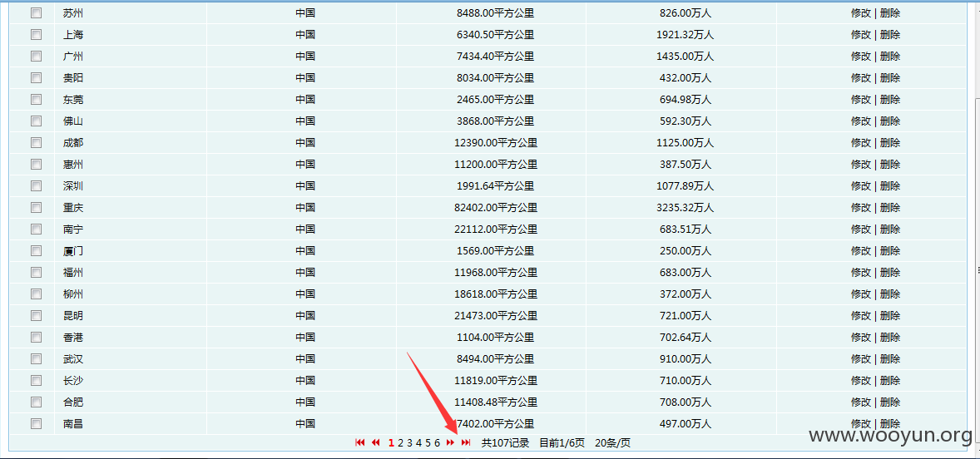Image resolution: width=980 pixels, height=459 pixels.
Task: Click the 目前1/6页 page indicator
Action: 562,442
